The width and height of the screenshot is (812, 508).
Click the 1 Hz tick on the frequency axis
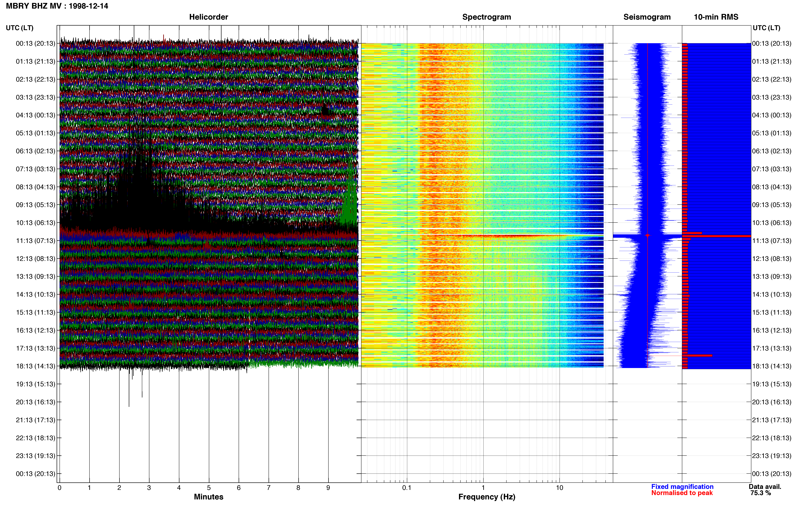(x=483, y=487)
